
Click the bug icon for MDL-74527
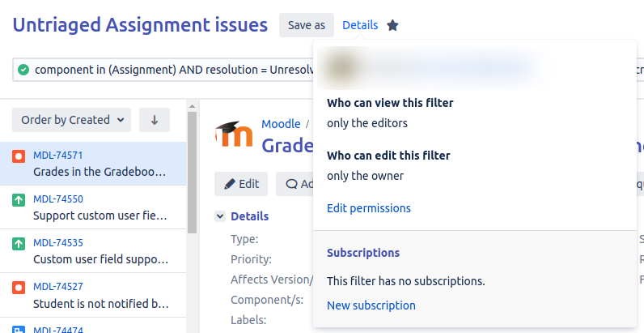(x=19, y=287)
